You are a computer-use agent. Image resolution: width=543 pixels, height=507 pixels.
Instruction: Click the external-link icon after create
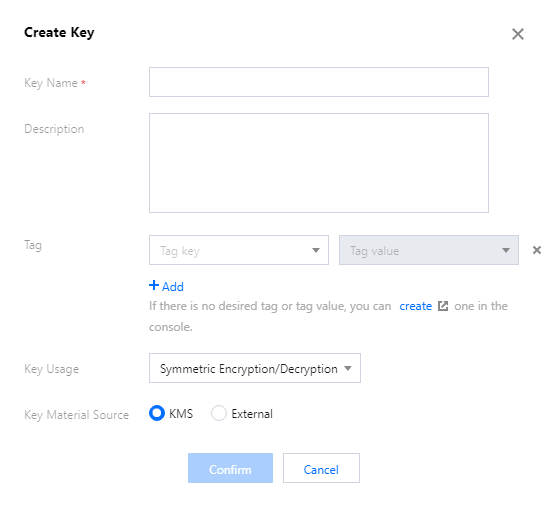click(443, 306)
